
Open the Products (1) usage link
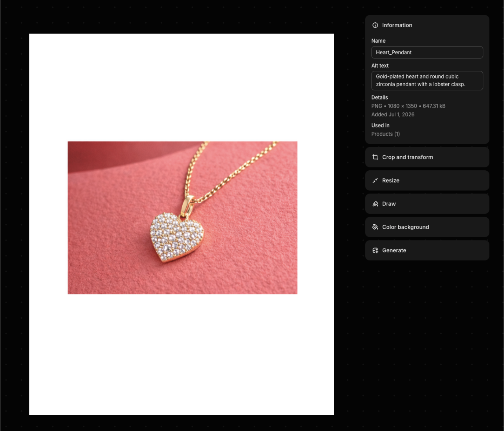pos(386,134)
